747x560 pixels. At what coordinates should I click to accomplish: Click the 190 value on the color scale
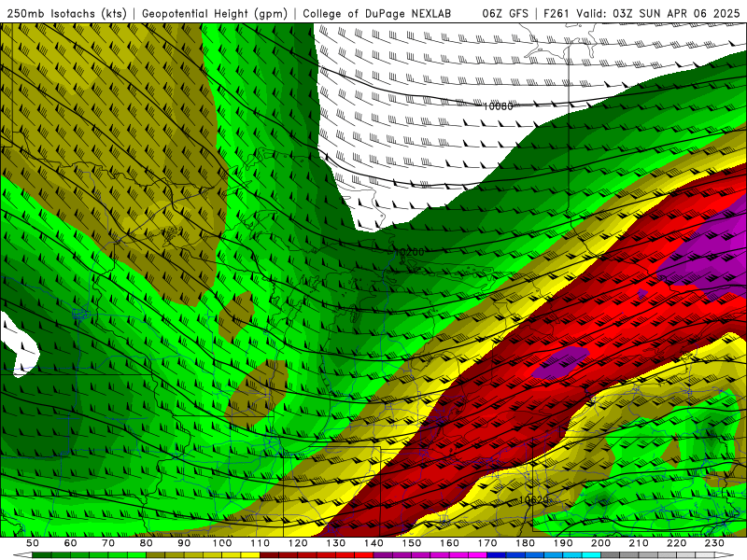tap(563, 543)
